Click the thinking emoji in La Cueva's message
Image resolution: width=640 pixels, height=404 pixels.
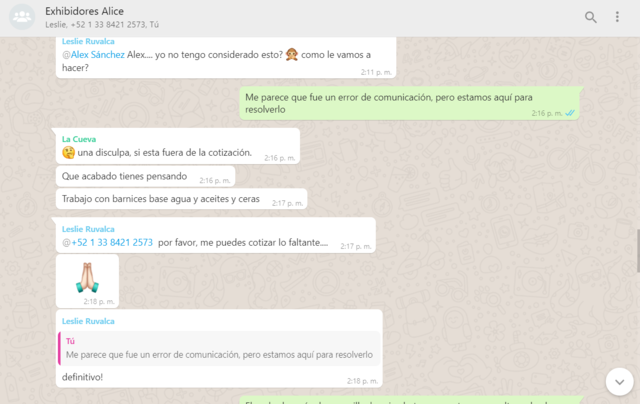(68, 153)
